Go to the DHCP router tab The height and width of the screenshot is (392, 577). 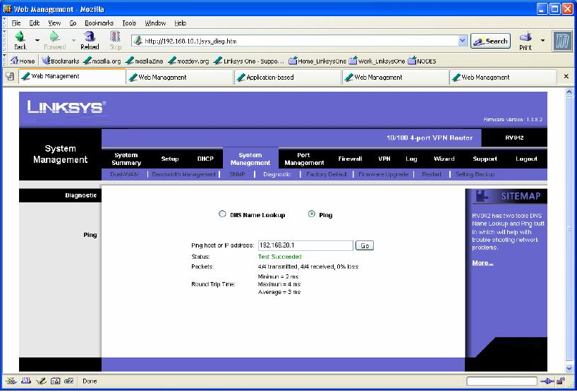point(205,159)
